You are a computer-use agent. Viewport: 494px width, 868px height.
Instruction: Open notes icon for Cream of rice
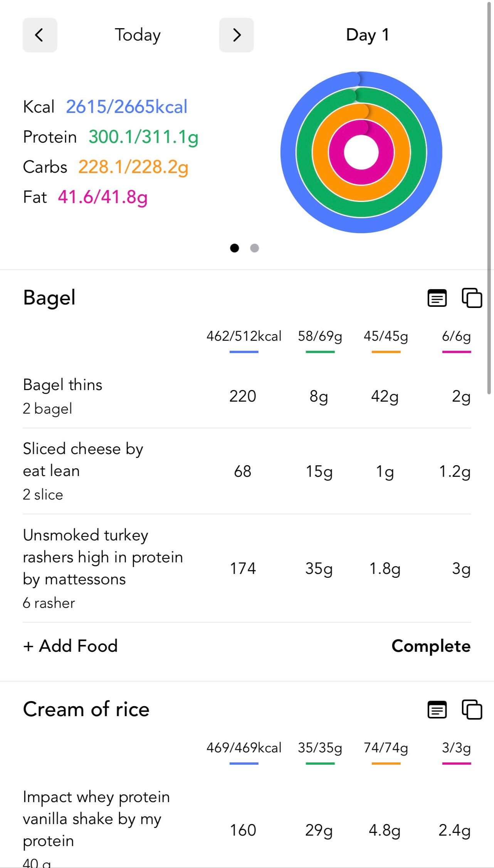point(437,710)
